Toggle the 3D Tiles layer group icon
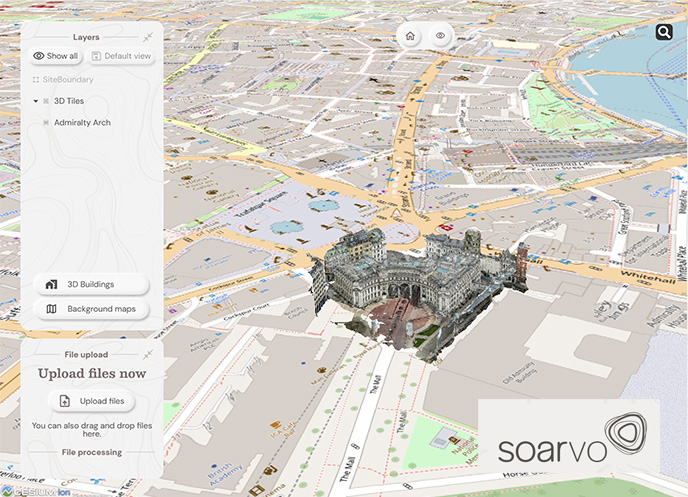The image size is (688, 497). coord(46,101)
